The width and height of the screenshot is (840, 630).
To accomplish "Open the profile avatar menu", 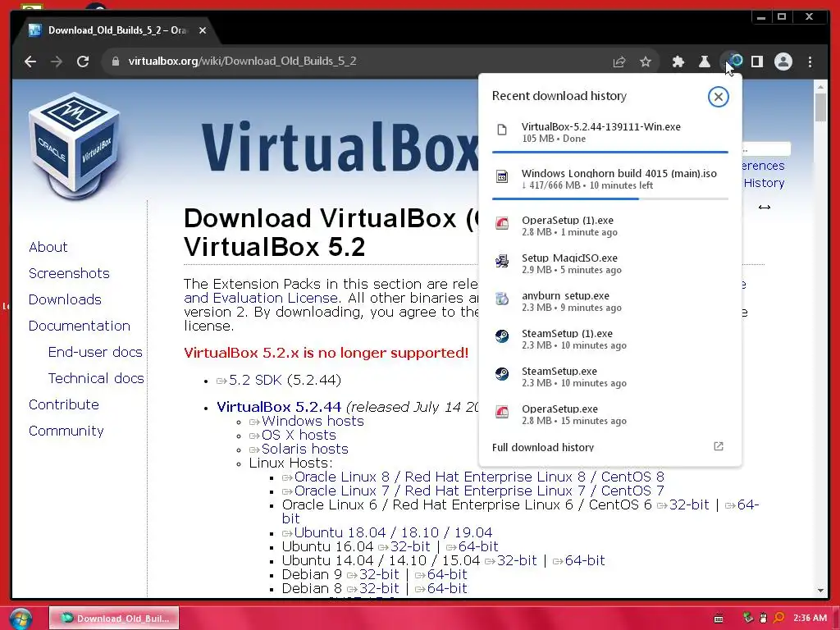I will point(783,62).
